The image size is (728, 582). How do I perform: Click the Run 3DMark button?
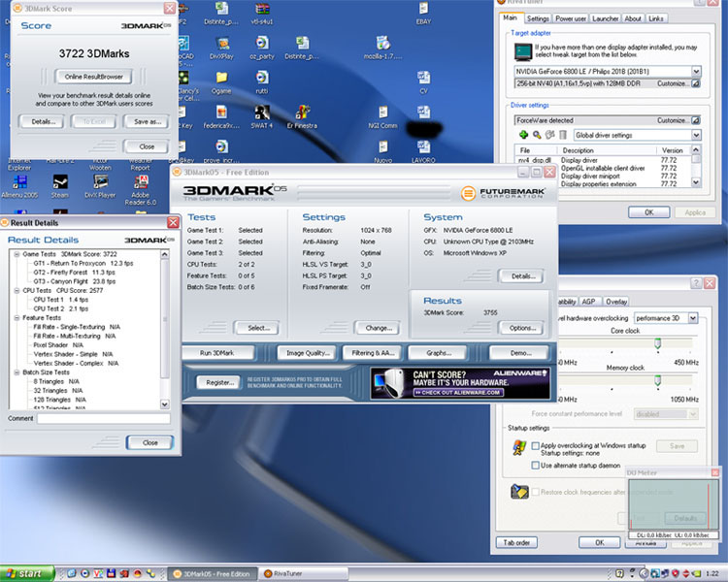(x=216, y=353)
